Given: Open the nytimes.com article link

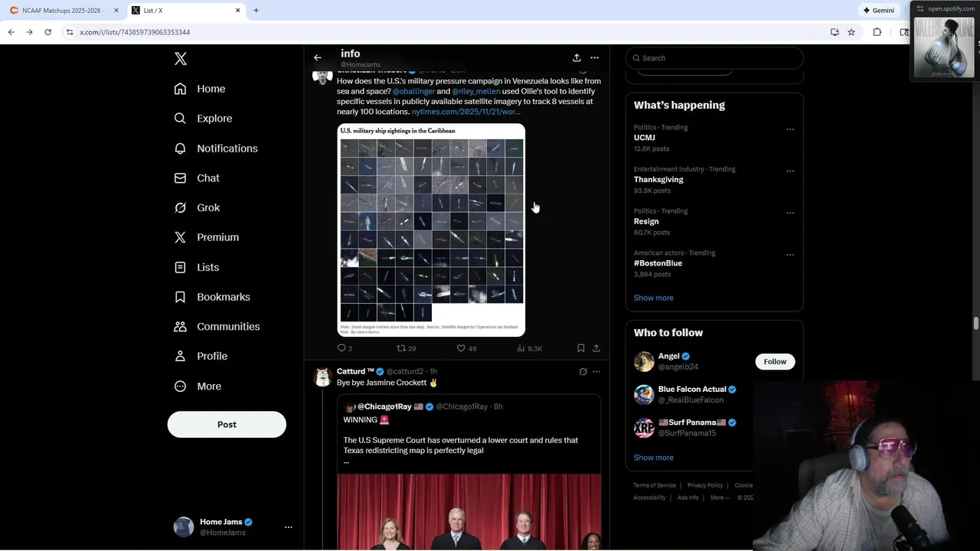Looking at the screenshot, I should coord(465,112).
